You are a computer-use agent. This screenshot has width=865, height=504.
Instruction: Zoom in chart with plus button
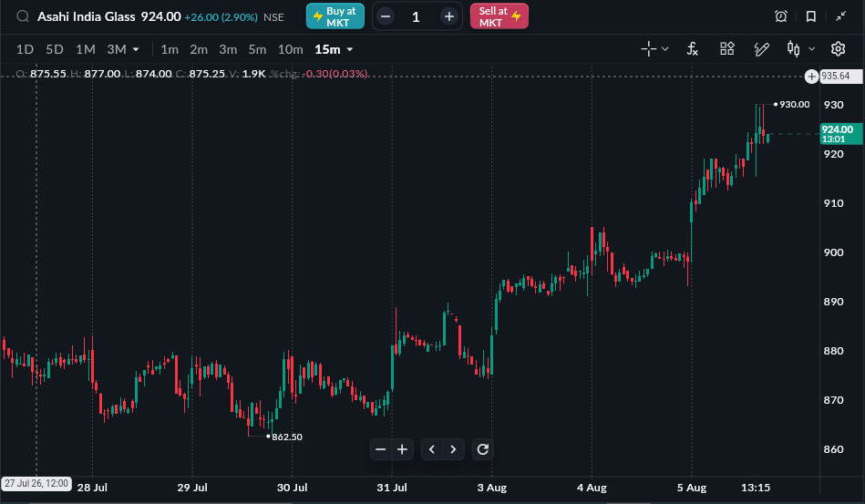tap(402, 450)
